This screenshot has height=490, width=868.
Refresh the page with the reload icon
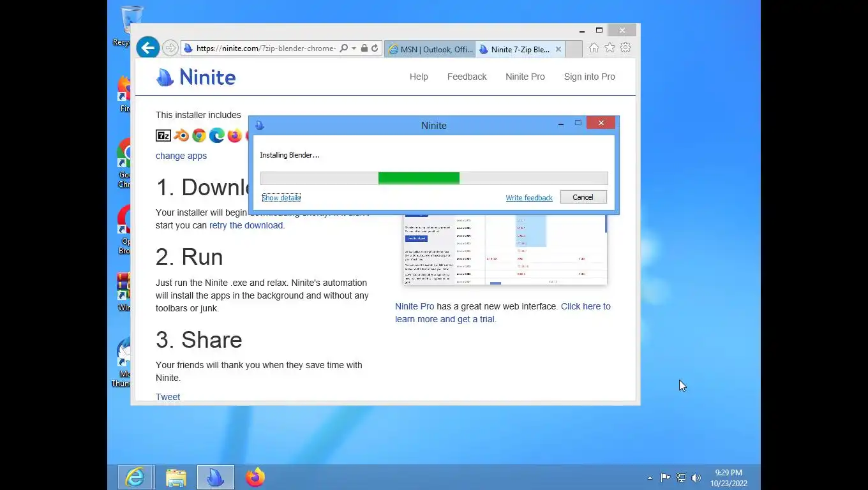point(375,48)
